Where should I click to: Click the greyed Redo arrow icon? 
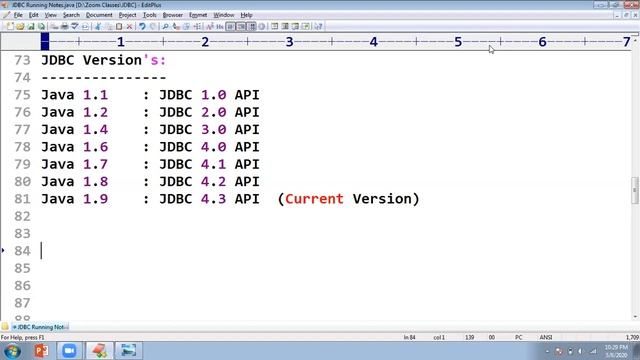pyautogui.click(x=153, y=27)
